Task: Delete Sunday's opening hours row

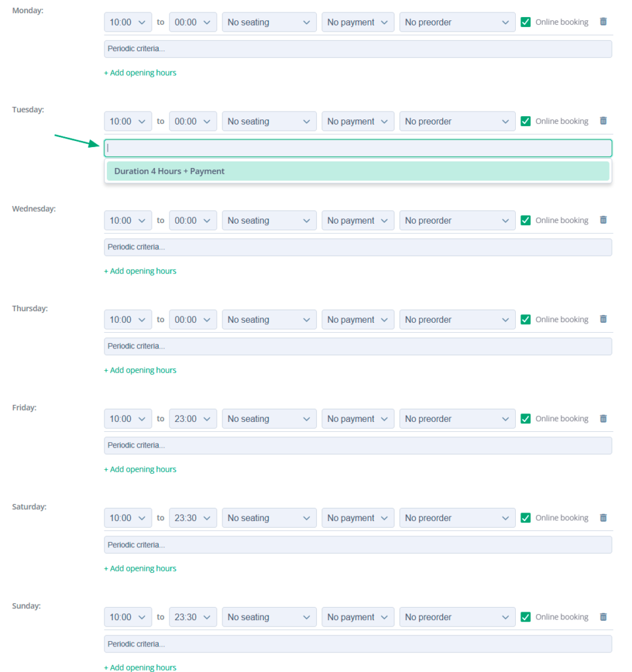Action: (x=603, y=616)
